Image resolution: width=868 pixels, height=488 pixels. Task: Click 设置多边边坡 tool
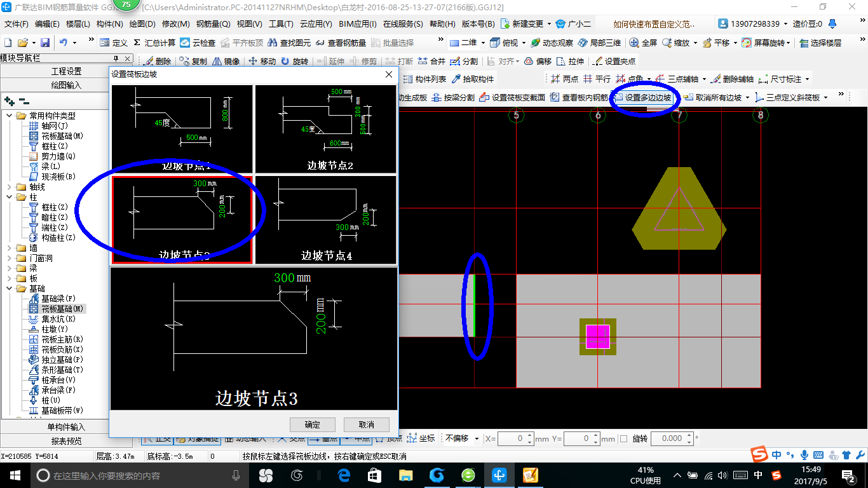point(643,97)
